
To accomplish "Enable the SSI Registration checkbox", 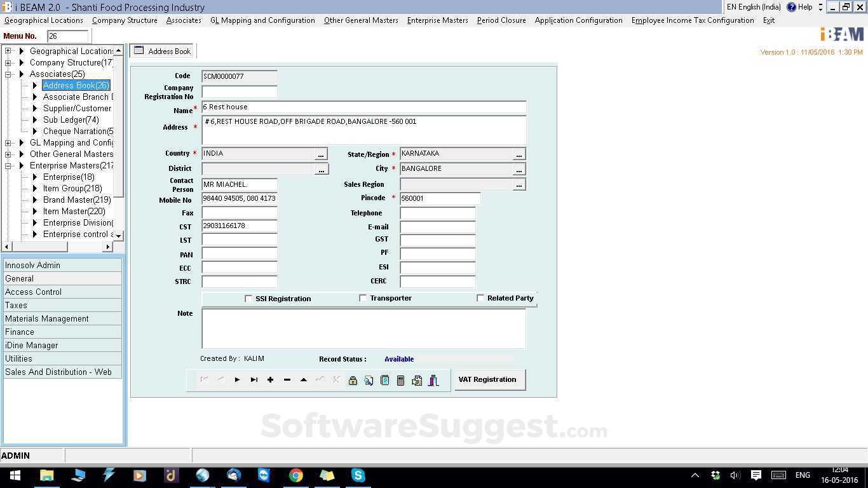I will (x=248, y=298).
